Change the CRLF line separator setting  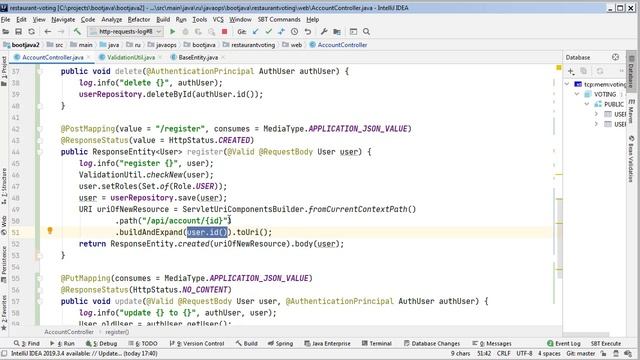[x=504, y=353]
